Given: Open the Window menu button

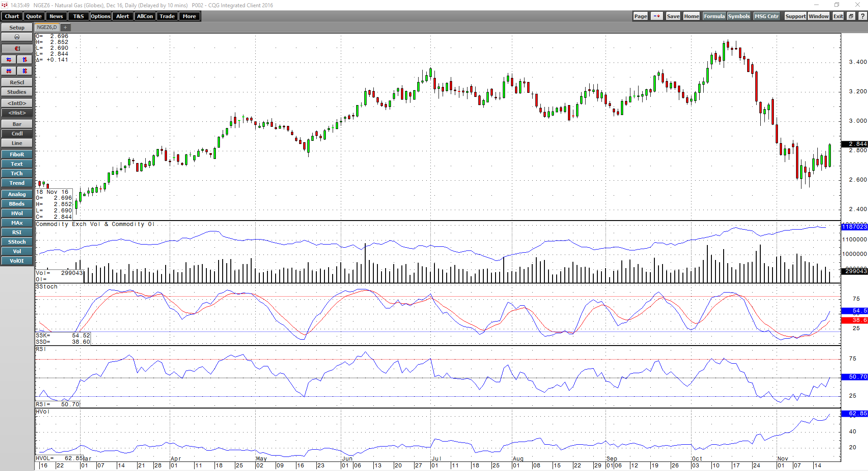Looking at the screenshot, I should click(819, 16).
